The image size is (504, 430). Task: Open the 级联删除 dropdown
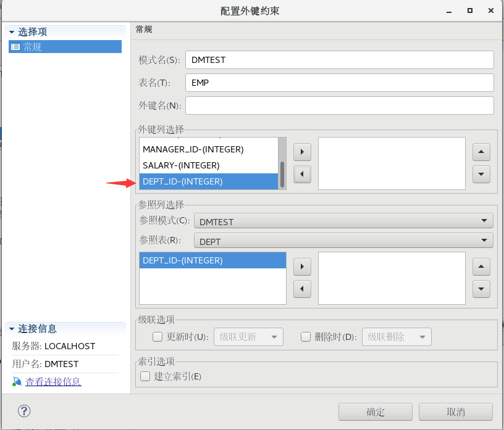pyautogui.click(x=397, y=337)
